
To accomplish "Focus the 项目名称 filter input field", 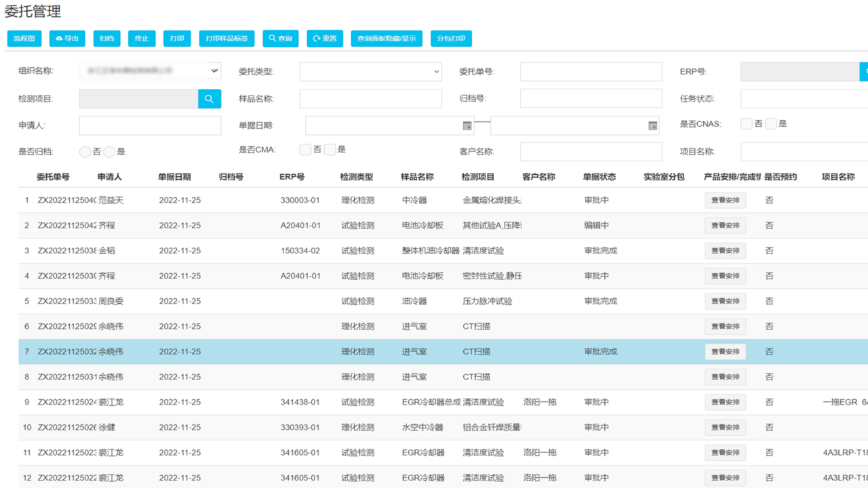I will (x=804, y=151).
